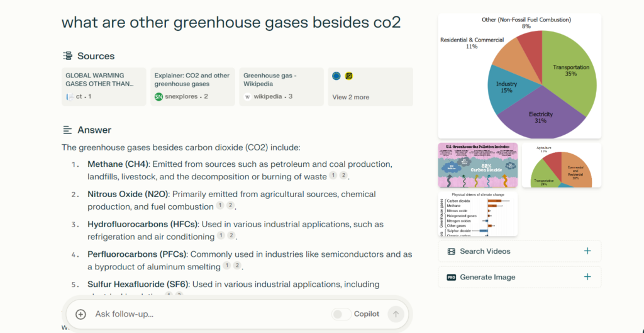Open citation 2 after Nitrous Oxide paragraph
644x333 pixels.
[230, 206]
